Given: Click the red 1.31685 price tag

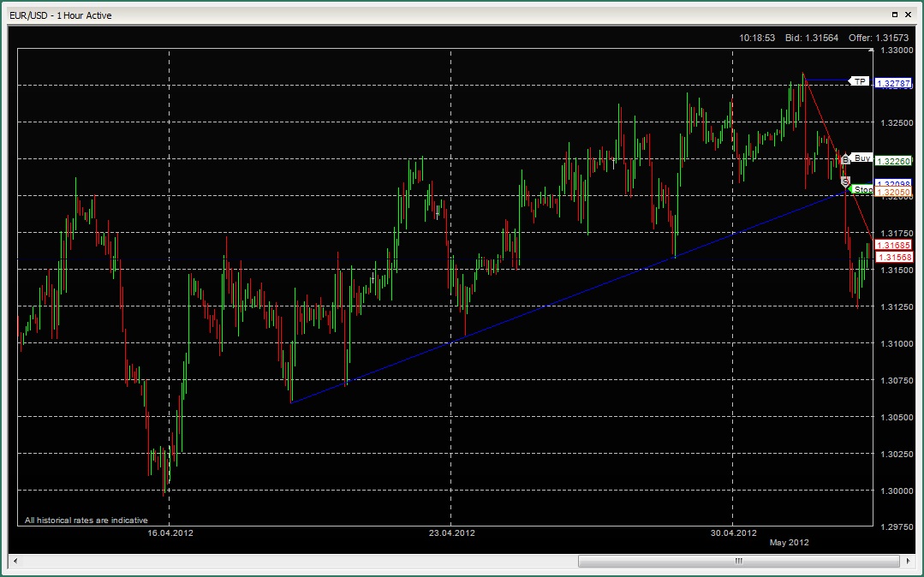Looking at the screenshot, I should tap(895, 245).
